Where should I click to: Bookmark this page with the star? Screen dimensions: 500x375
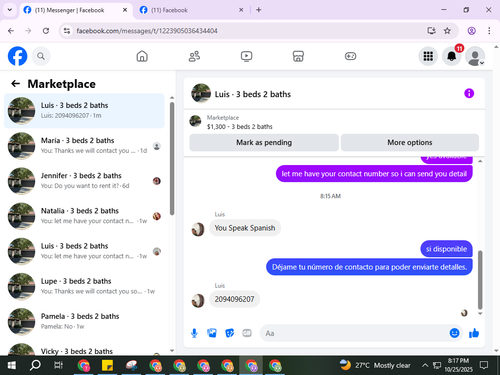point(447,31)
